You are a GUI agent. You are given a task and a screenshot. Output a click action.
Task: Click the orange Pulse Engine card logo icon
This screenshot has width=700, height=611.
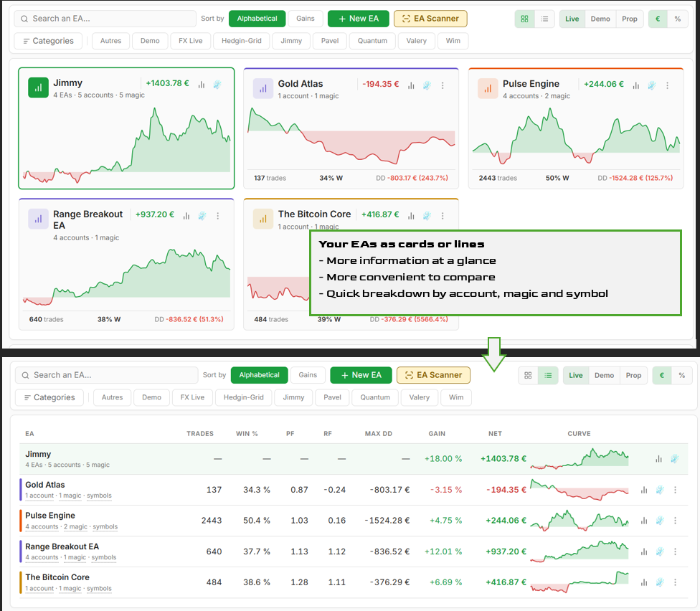coord(488,88)
